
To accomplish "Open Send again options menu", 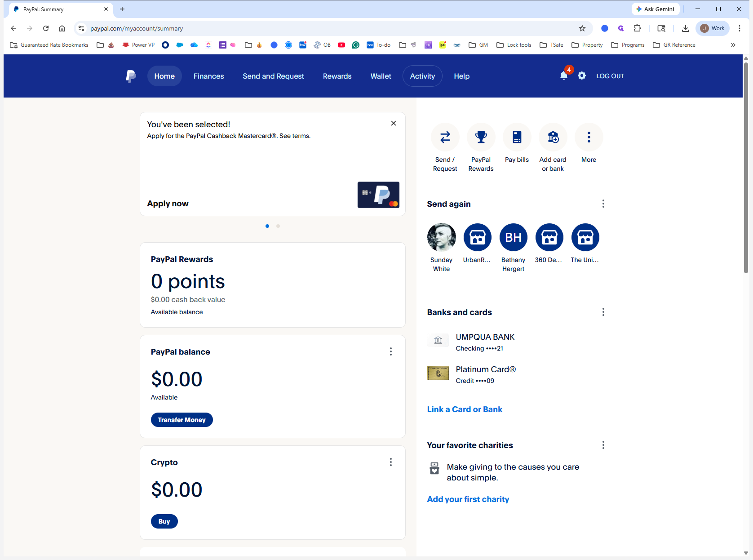I will pos(603,204).
